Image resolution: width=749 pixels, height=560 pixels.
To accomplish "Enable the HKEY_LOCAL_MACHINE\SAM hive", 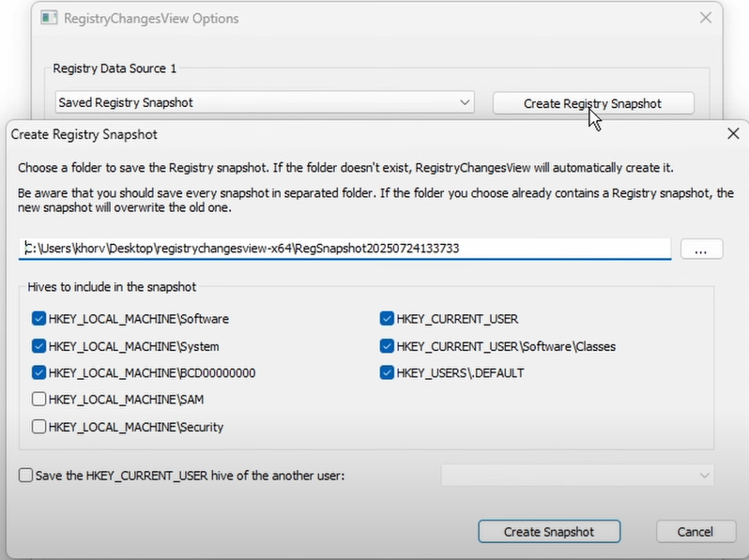I will tap(38, 399).
